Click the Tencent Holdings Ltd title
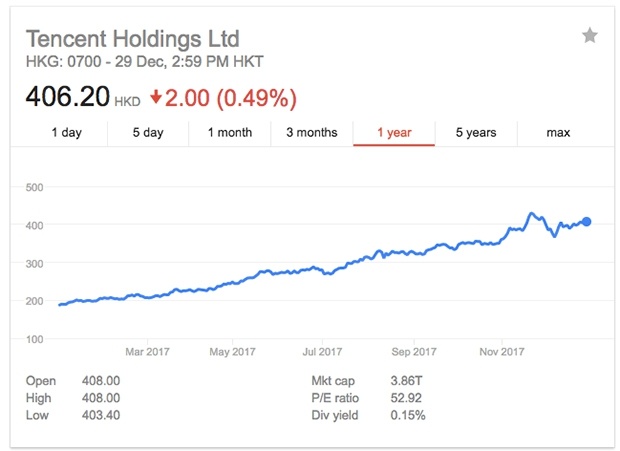This screenshot has height=451, width=620. [x=132, y=39]
